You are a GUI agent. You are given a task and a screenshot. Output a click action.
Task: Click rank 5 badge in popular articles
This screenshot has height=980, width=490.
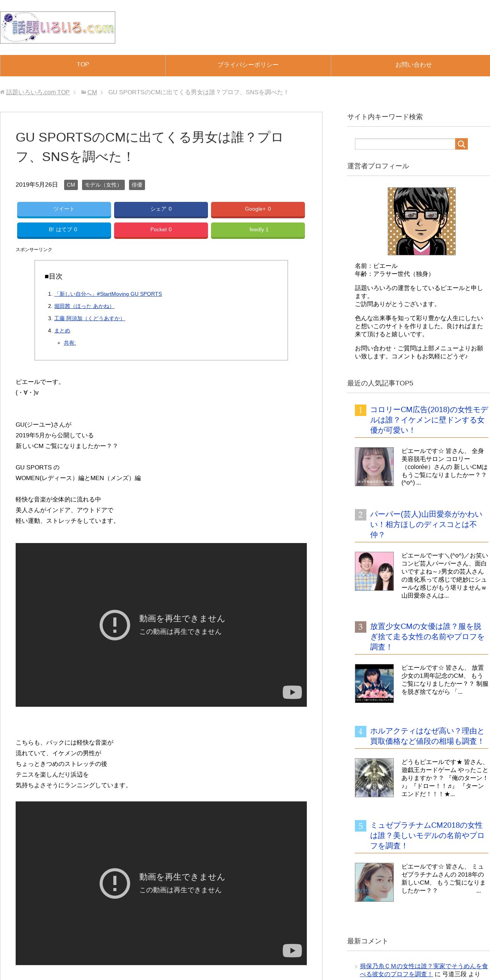coord(361,826)
